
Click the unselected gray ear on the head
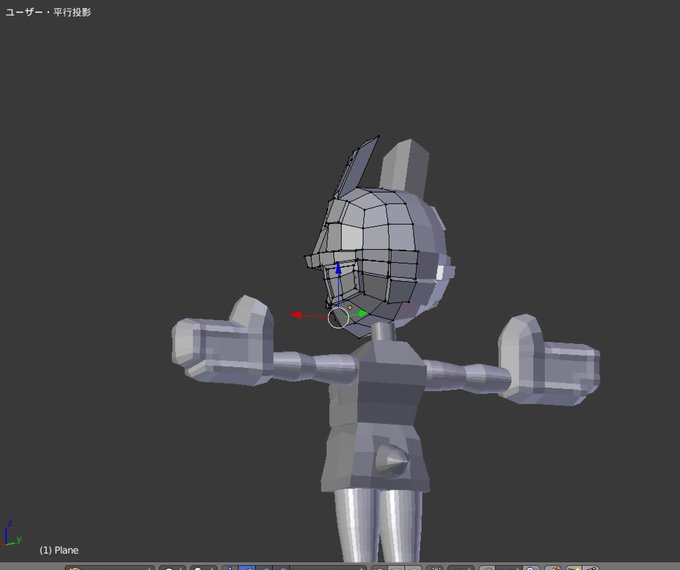(x=405, y=166)
